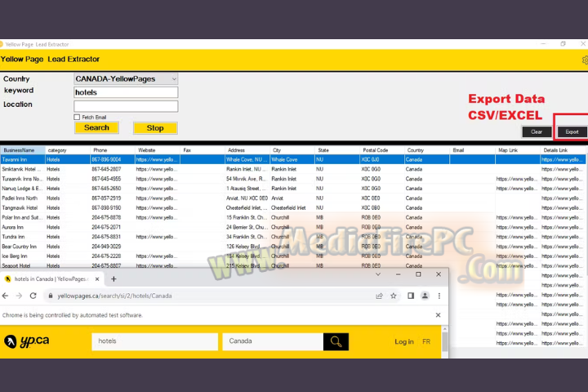
Task: Click phone number 867-645-4955
Action: tap(106, 179)
